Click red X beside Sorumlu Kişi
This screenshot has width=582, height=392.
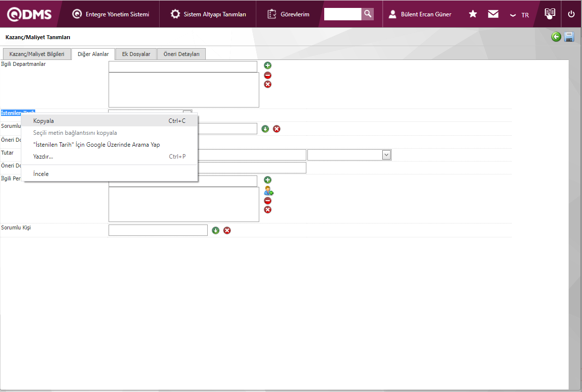coord(227,230)
